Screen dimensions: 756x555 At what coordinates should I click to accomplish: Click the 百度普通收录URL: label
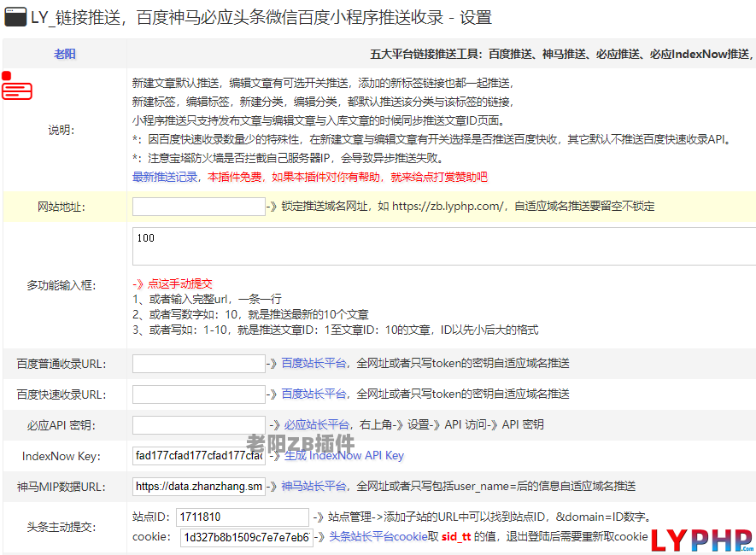click(62, 365)
